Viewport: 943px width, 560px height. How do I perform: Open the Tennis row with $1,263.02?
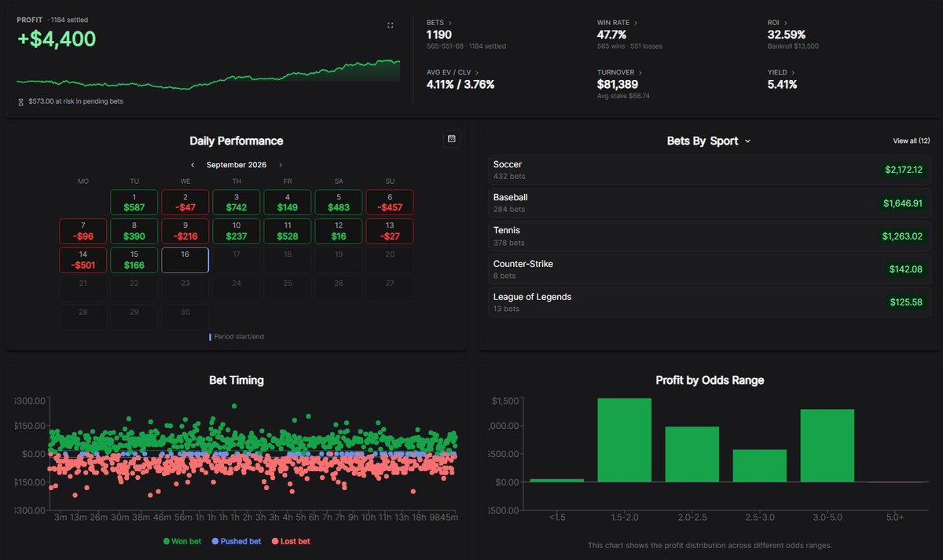pos(708,236)
